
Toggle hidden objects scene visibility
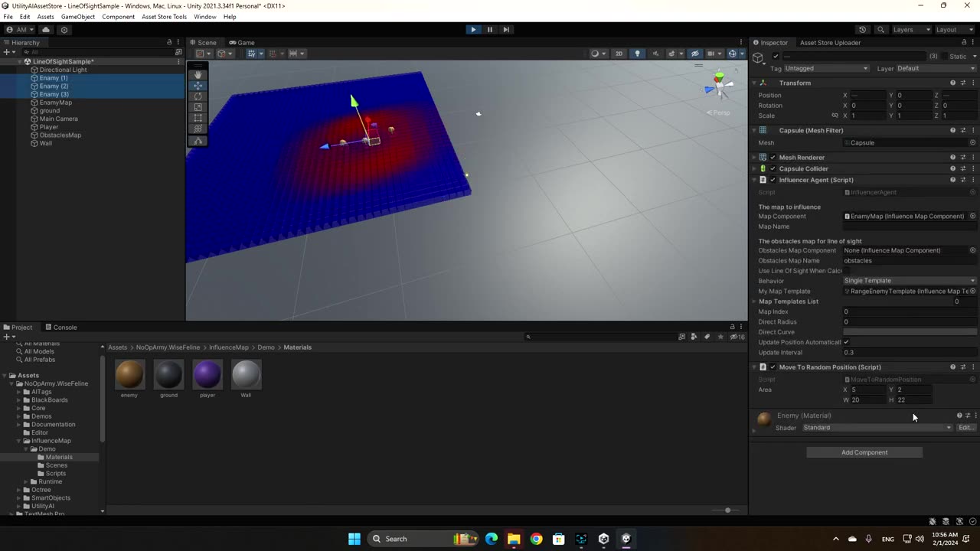pyautogui.click(x=694, y=54)
